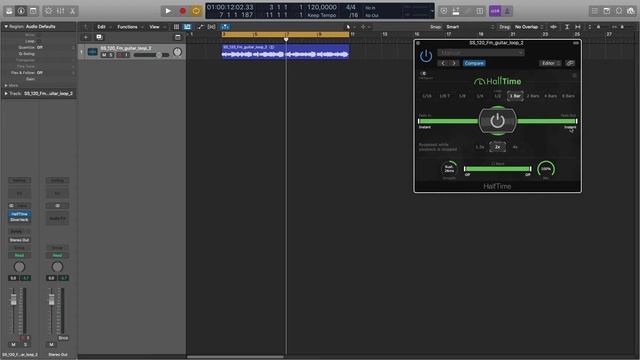Open the Snap Smart dropdown

point(470,27)
